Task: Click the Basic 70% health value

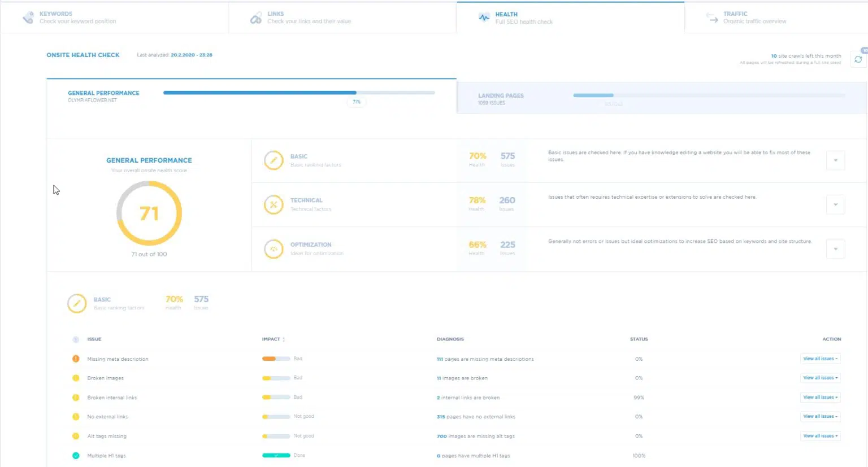Action: pos(478,156)
